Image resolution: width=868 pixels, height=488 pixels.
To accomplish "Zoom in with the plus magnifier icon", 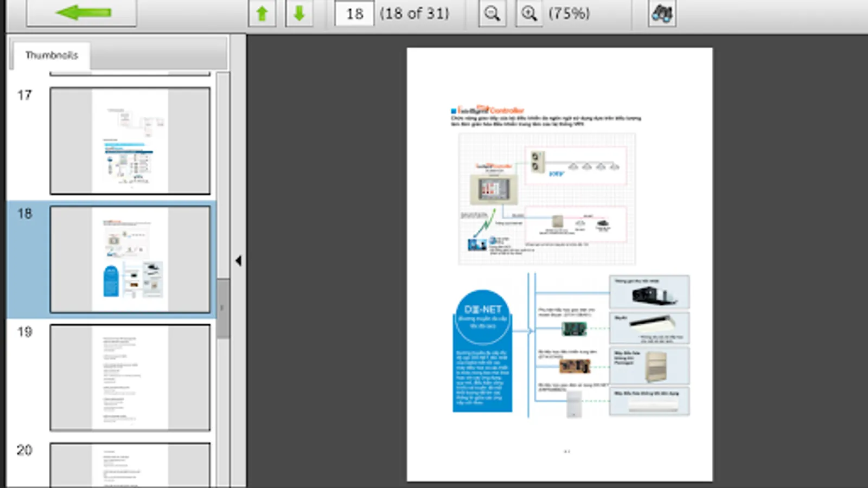I will coord(529,13).
